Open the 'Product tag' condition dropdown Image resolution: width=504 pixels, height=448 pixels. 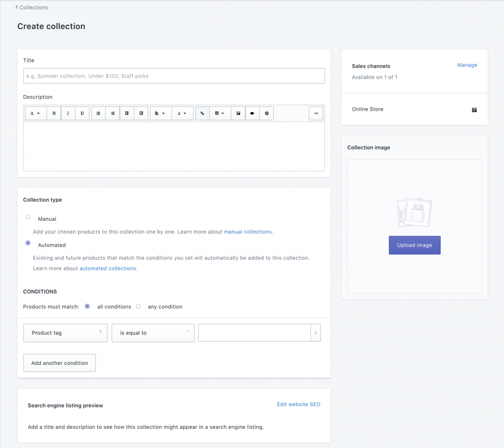(x=65, y=333)
